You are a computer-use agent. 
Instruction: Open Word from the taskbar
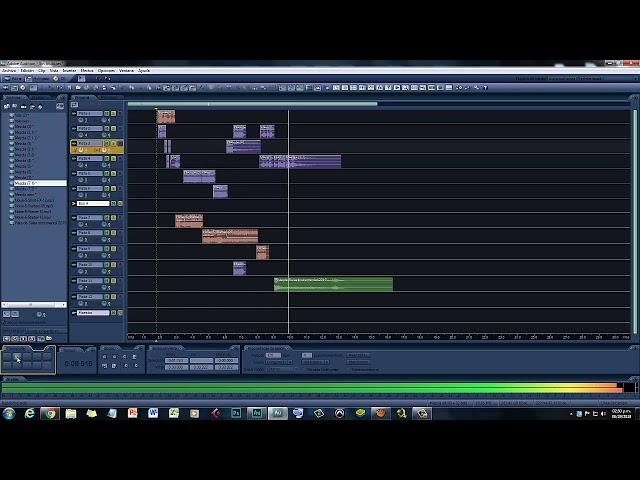153,413
